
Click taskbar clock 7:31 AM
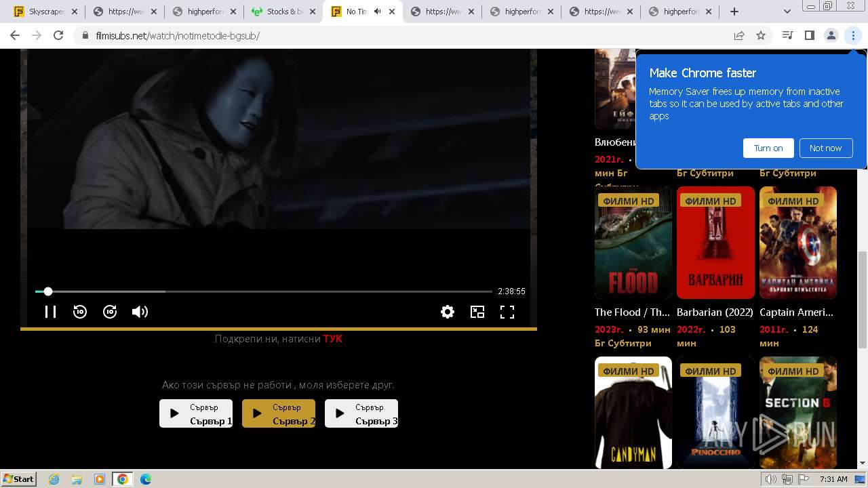point(833,479)
